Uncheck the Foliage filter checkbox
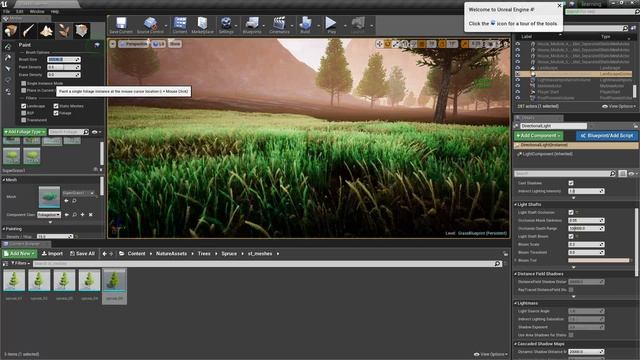Image resolution: width=640 pixels, height=360 pixels. click(56, 113)
